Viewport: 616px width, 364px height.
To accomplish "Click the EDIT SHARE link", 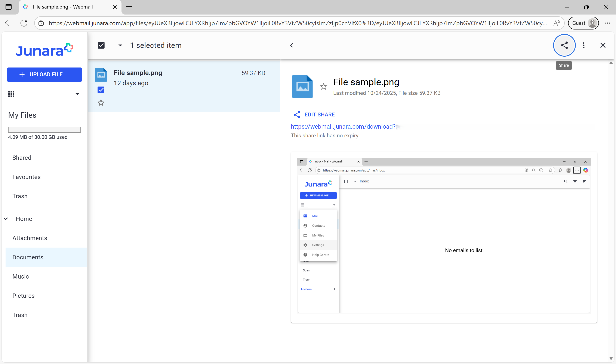I will click(319, 114).
